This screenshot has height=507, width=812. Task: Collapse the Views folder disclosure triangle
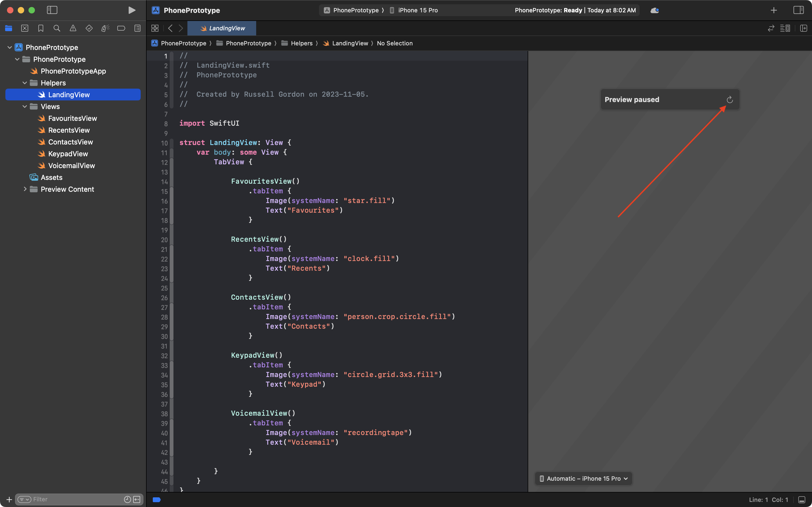24,106
